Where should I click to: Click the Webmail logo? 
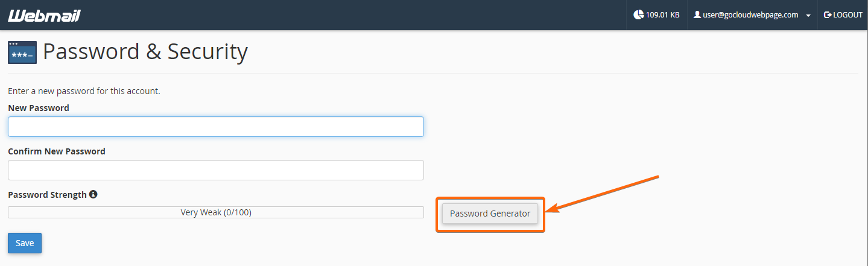coord(45,15)
